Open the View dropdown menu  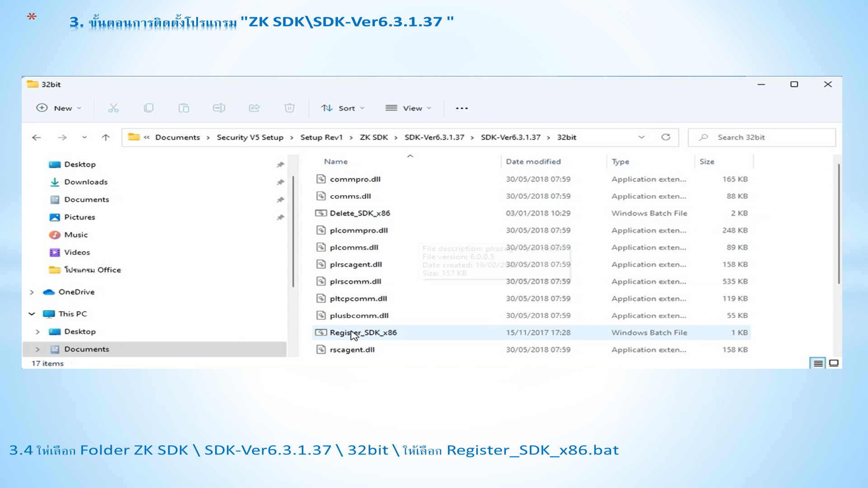[408, 108]
